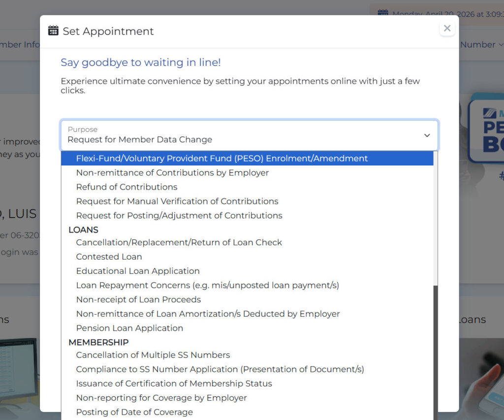The image size is (504, 420).
Task: Pick Non-receipt of Loan Proceeds
Action: click(x=247, y=299)
